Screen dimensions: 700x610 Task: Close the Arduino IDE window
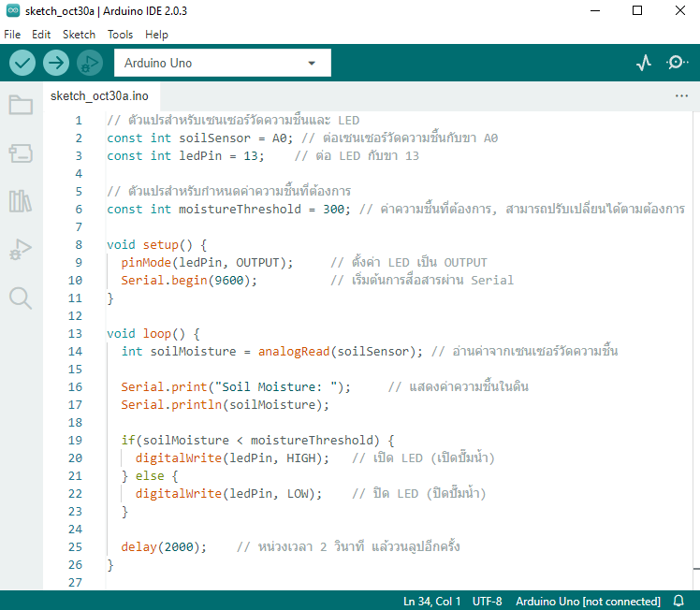pos(680,10)
